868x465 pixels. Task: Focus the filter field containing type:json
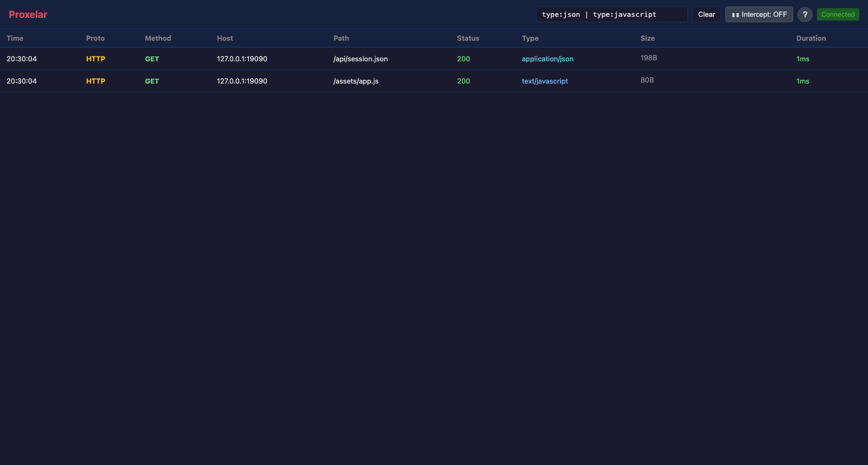(x=612, y=15)
